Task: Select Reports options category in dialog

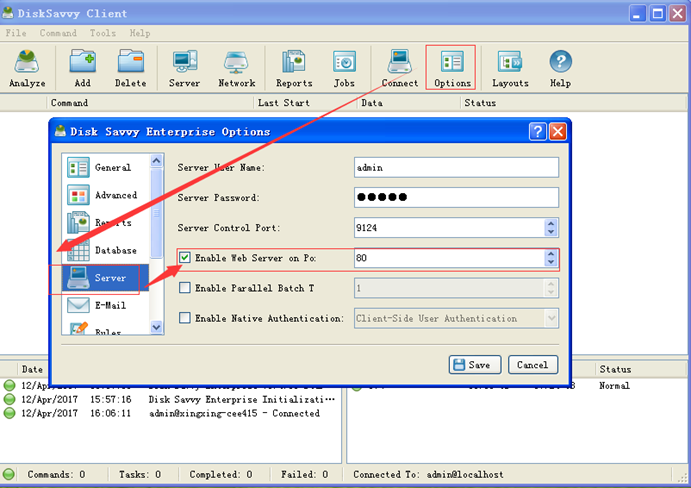Action: pos(106,223)
